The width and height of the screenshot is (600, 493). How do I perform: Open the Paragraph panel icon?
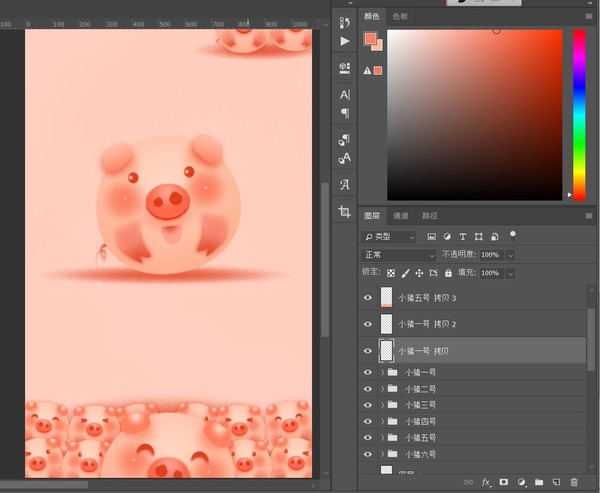point(345,113)
